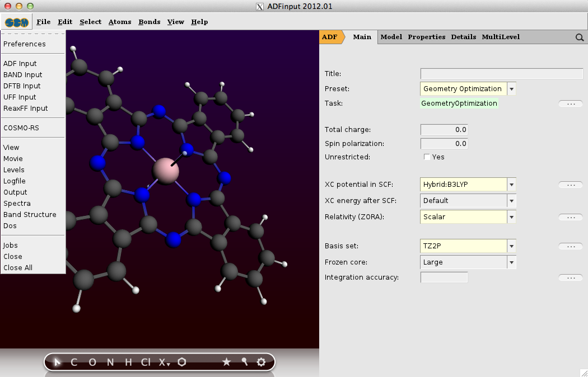Open the panel search magnifier
This screenshot has width=588, height=377.
pos(580,37)
